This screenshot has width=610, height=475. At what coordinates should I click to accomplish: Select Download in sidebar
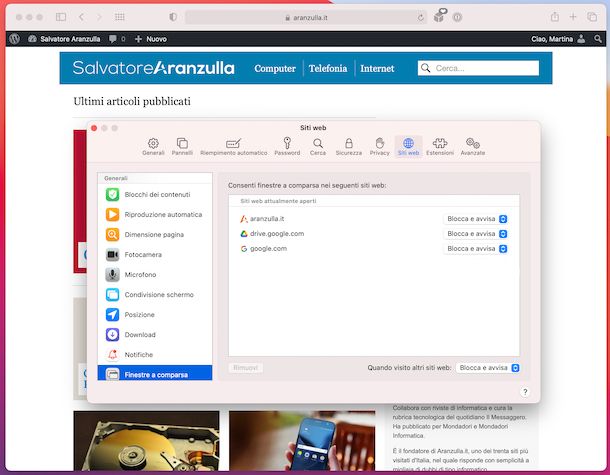(x=155, y=335)
